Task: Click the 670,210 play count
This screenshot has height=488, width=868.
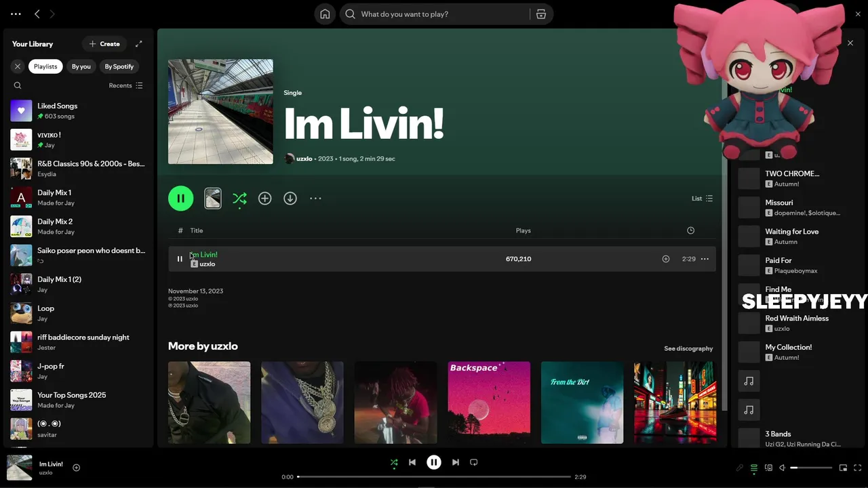Action: (518, 259)
